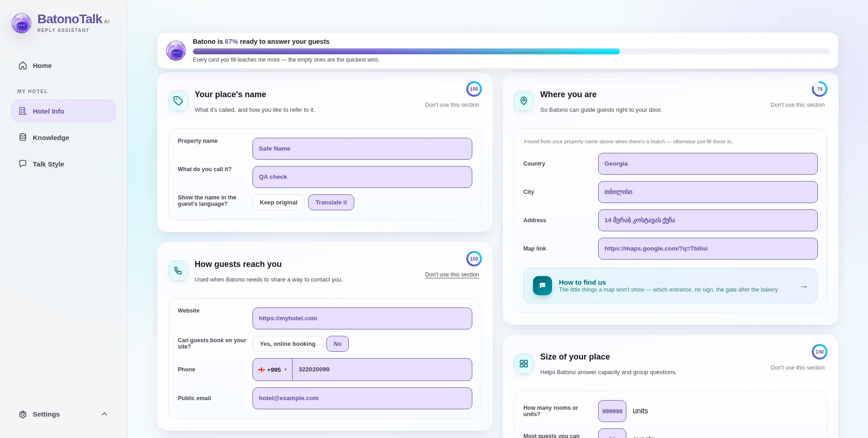This screenshot has height=438, width=868.
Task: Click the Address field
Action: coord(708,220)
